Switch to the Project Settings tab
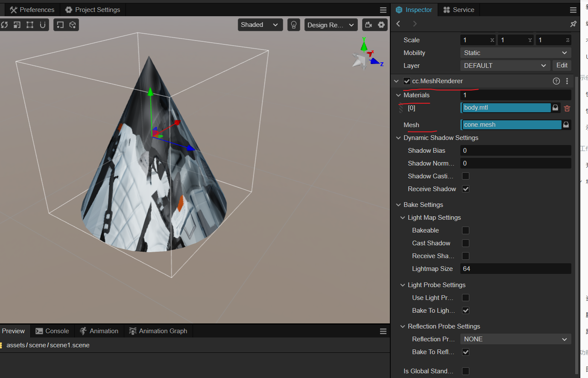 (93, 10)
